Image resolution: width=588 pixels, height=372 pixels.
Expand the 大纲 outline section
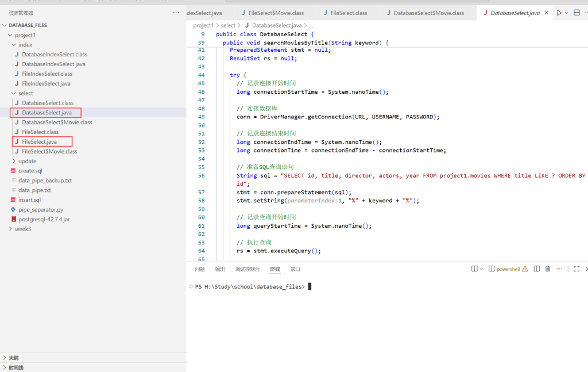(14, 358)
